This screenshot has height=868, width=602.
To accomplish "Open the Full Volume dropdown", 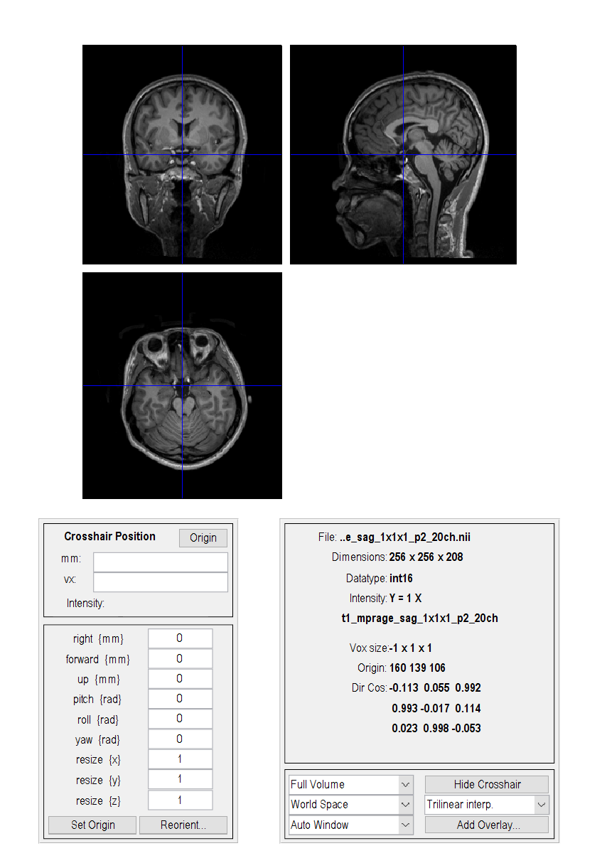I will pos(350,784).
